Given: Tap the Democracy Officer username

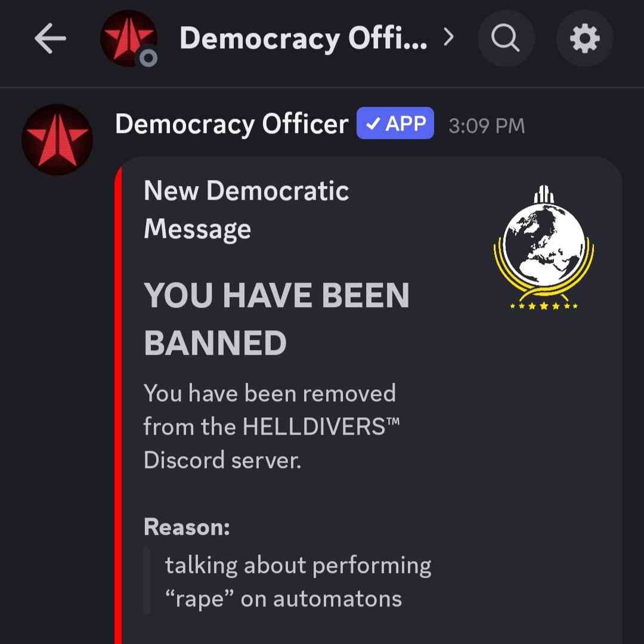Looking at the screenshot, I should (231, 123).
